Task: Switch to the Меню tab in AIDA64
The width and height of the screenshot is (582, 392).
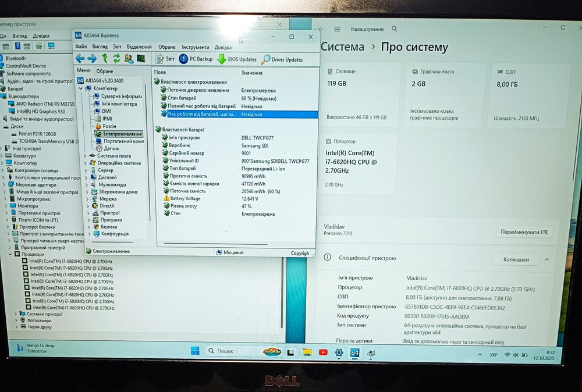Action: pos(83,70)
